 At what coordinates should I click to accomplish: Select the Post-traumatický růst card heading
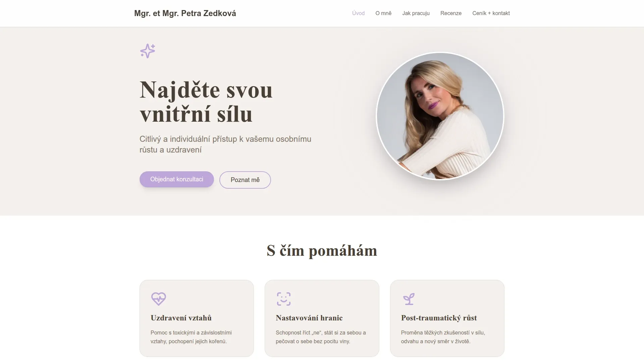coord(439,318)
